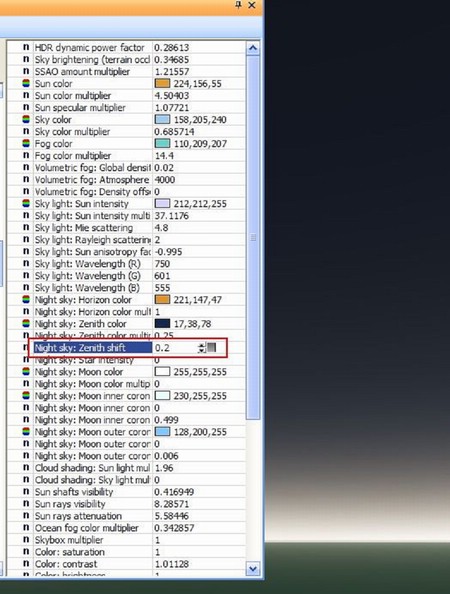Screen dimensions: 450x594
Task: Select the HDR dynamic power factor row
Action: 127,47
